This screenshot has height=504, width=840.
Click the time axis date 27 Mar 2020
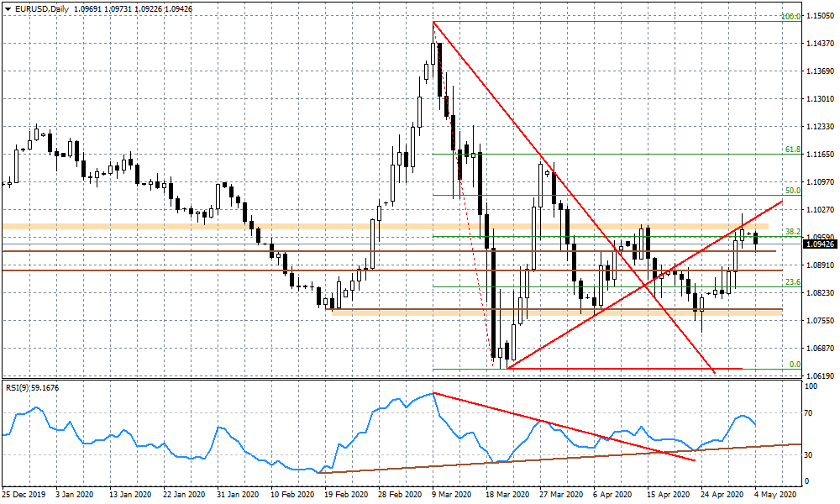pos(561,495)
